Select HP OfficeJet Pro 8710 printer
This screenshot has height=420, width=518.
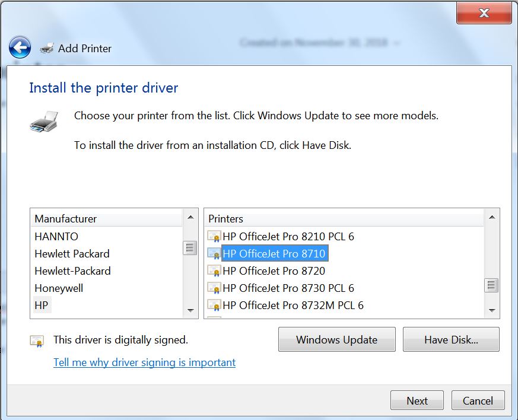pos(275,253)
